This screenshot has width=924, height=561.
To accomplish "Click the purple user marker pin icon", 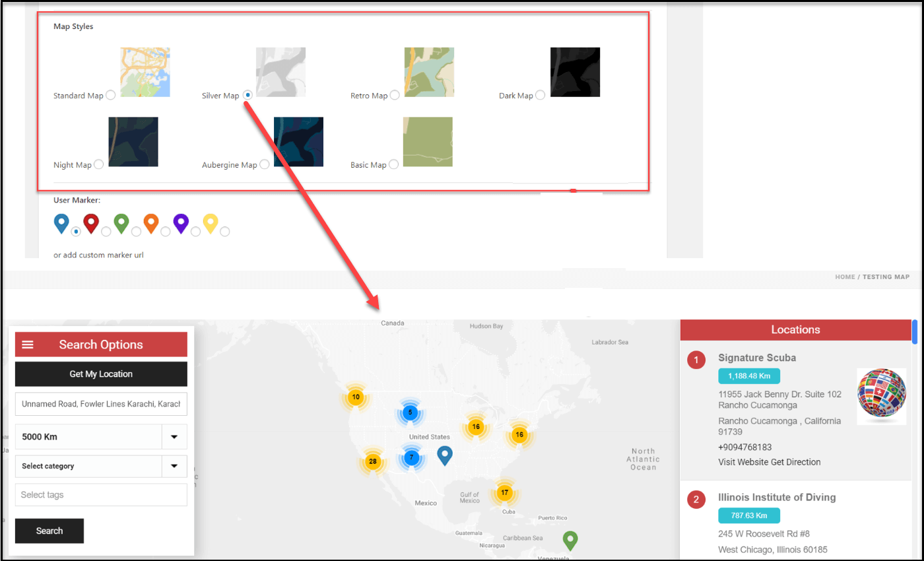I will click(x=181, y=224).
